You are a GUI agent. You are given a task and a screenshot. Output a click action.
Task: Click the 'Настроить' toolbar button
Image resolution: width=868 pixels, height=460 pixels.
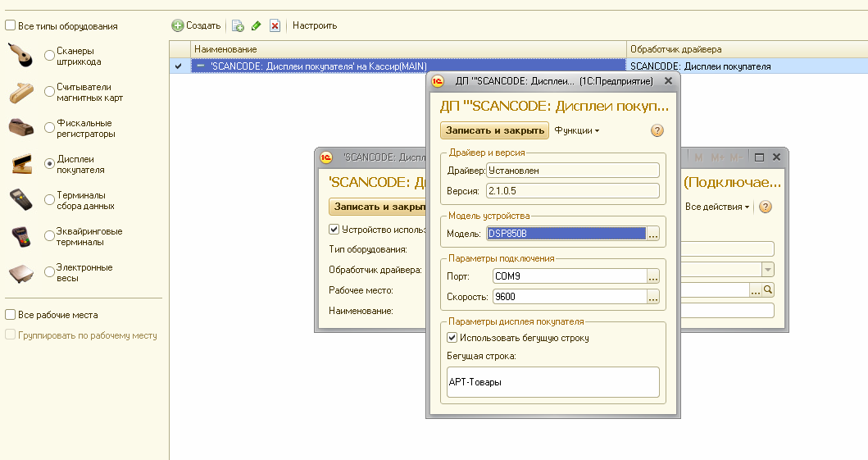point(315,25)
